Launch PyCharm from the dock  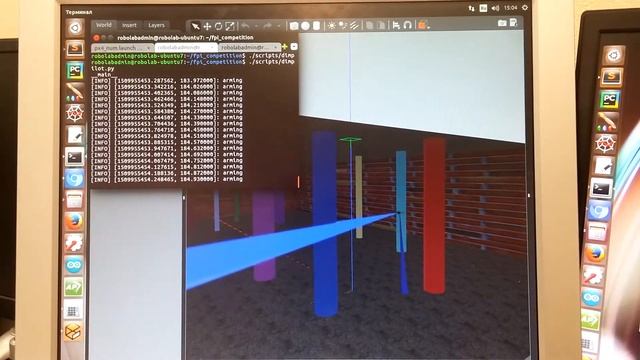click(x=75, y=71)
